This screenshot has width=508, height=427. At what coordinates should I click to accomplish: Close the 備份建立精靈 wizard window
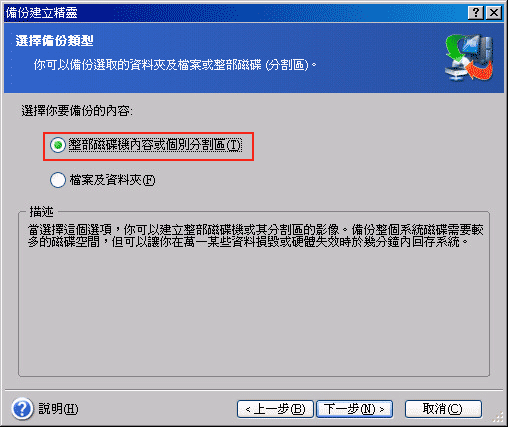pyautogui.click(x=494, y=13)
